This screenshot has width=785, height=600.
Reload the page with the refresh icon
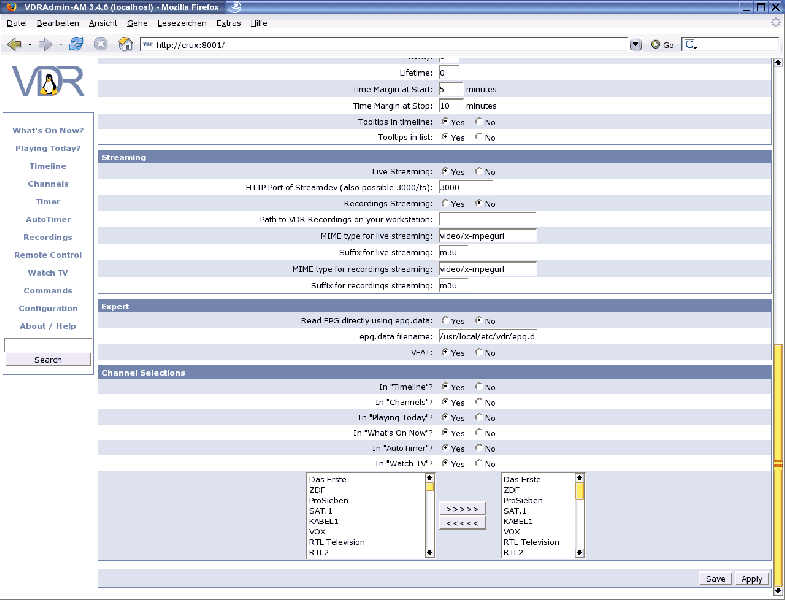pos(77,44)
